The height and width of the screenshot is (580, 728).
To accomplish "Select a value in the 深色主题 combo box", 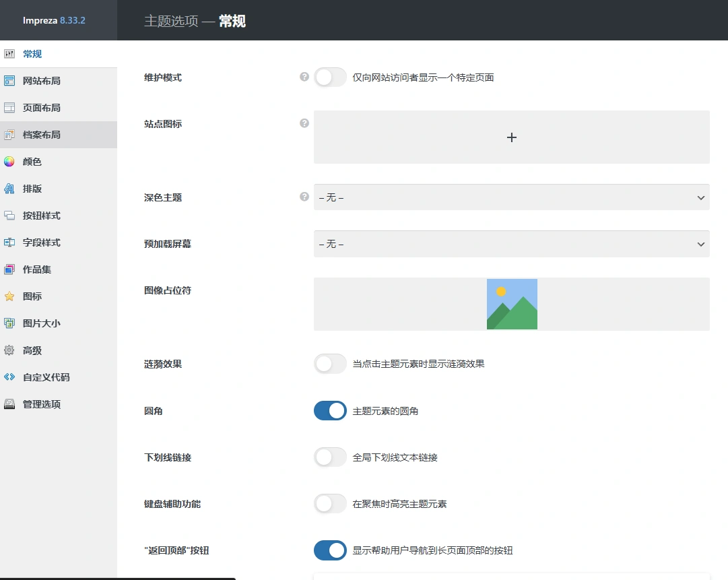I will pyautogui.click(x=511, y=197).
